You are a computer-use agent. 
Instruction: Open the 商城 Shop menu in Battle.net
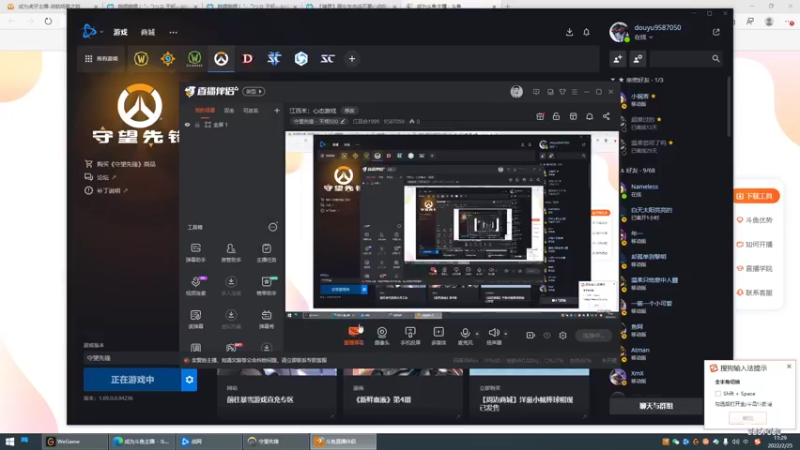pos(147,32)
